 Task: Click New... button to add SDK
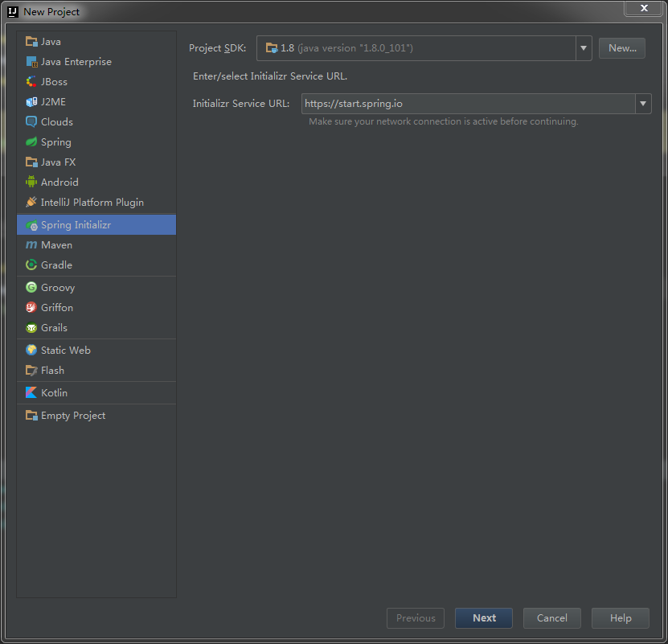click(622, 48)
